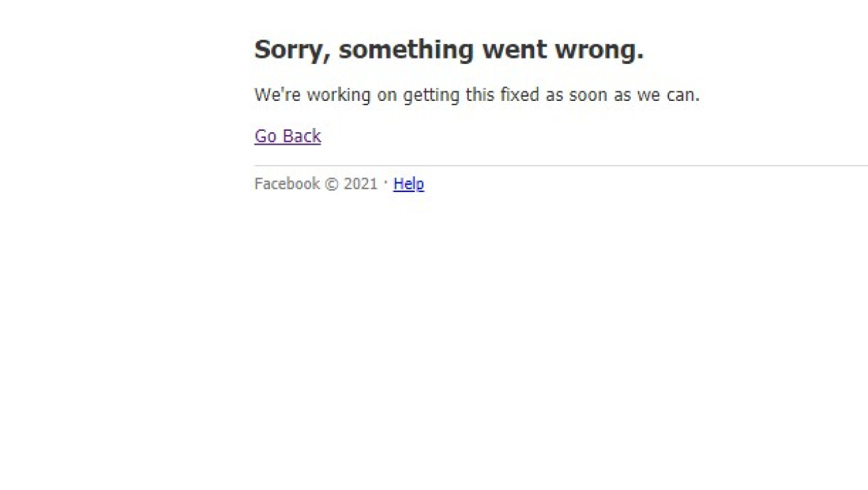Screen dimensions: 868x490
Task: Click the year '2021' in the footer
Action: pos(360,184)
